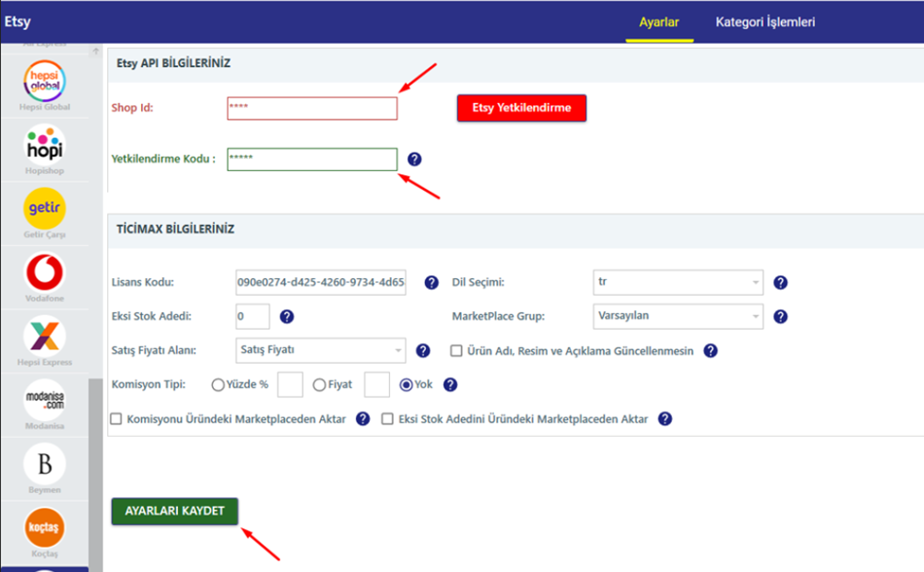Viewport: 924px width, 572px height.
Task: Show help for Dil Seçimi
Action: pos(780,283)
